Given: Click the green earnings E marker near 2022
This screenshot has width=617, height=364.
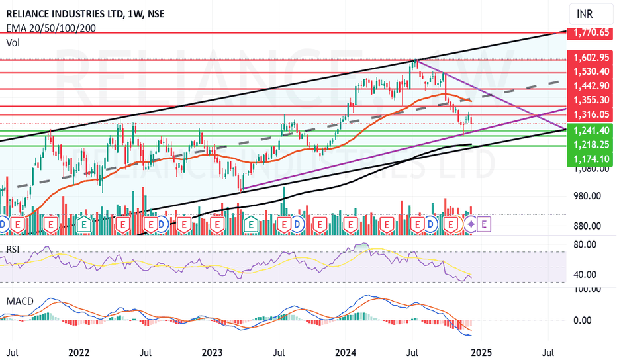Looking at the screenshot, I should [x=84, y=225].
